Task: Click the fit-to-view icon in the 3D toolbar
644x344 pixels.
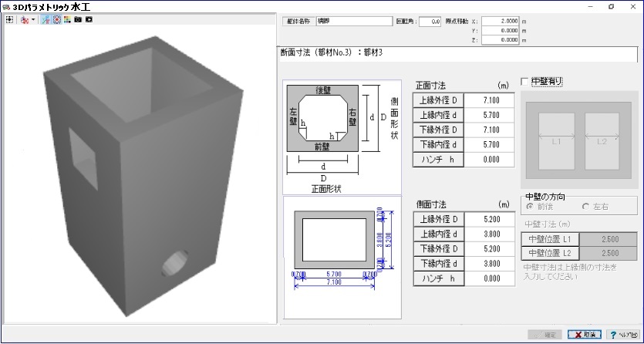Action: coord(9,19)
